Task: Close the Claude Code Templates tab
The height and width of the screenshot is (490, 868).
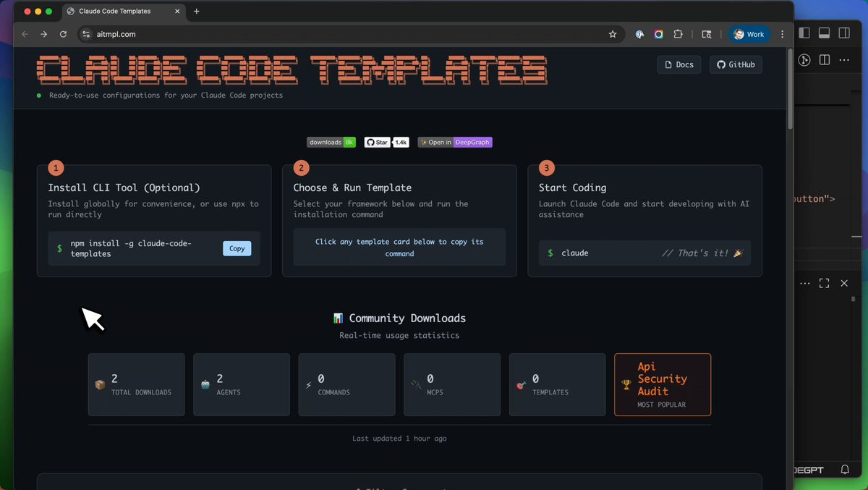Action: 177,12
